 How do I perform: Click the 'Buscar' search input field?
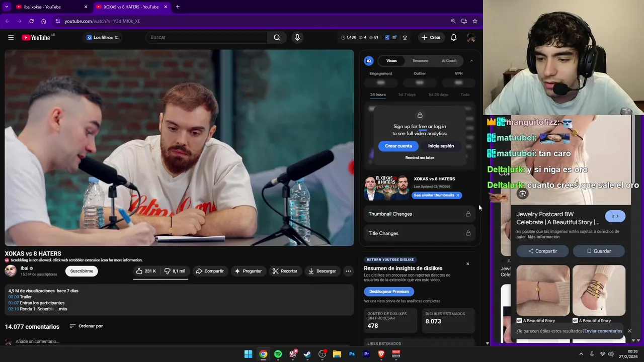(206, 37)
